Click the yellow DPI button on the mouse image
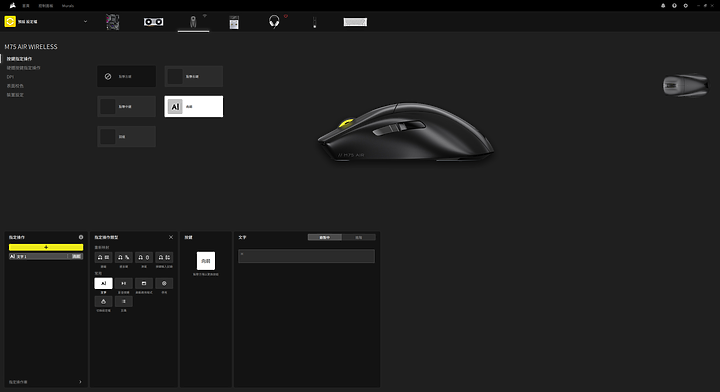Screen dimensions: 720x392 (x=346, y=123)
